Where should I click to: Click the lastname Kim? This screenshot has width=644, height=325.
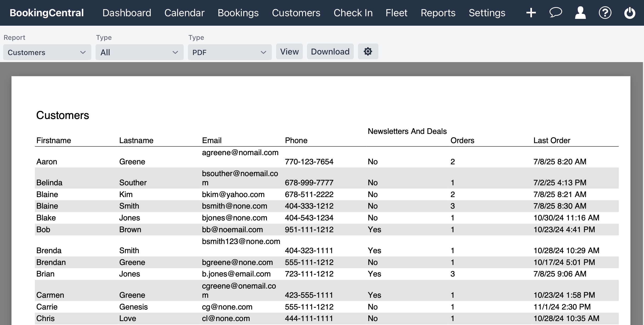tap(126, 194)
